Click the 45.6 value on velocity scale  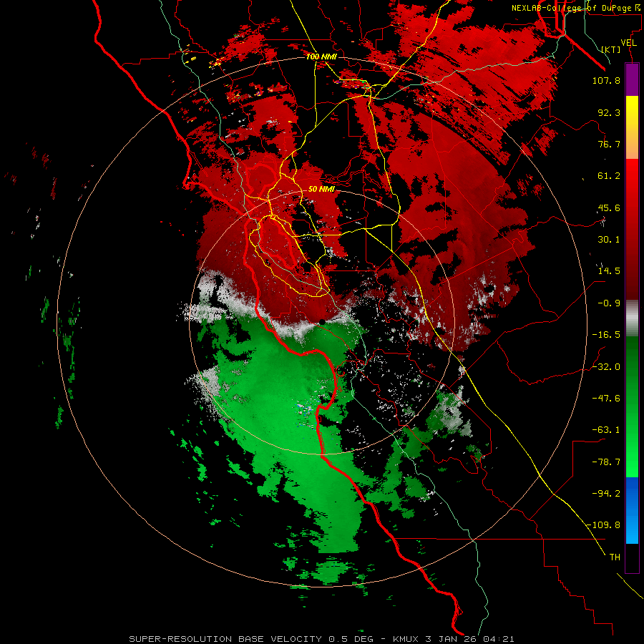609,208
